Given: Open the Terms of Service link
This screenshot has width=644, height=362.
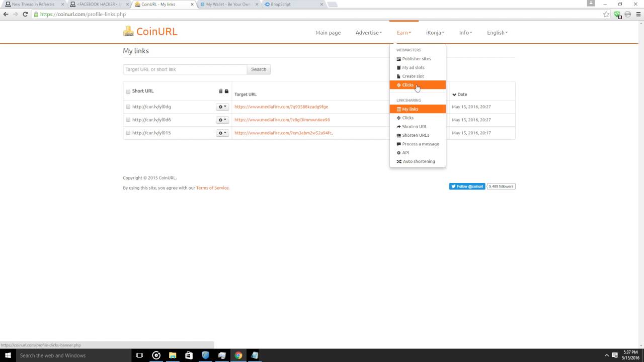Looking at the screenshot, I should tap(212, 188).
